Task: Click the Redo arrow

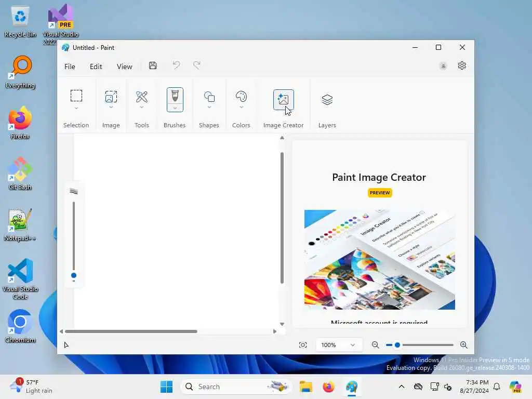Action: click(197, 65)
